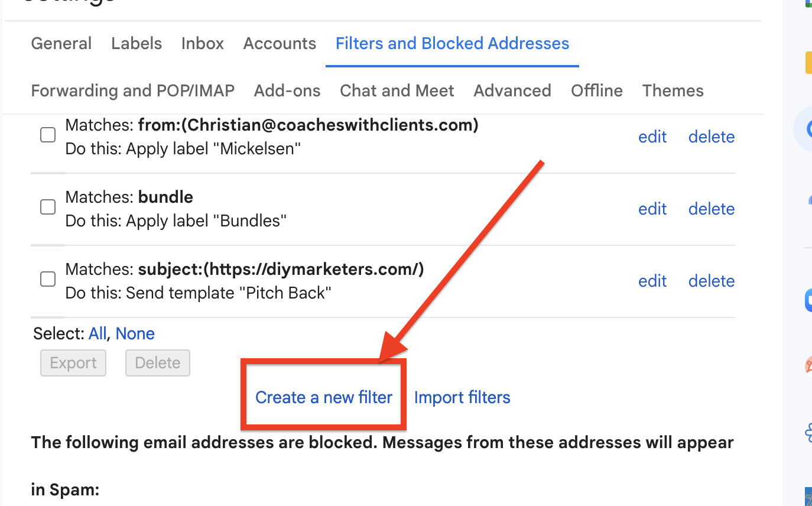The image size is (812, 506).
Task: Open the Labels settings tab
Action: coord(137,44)
